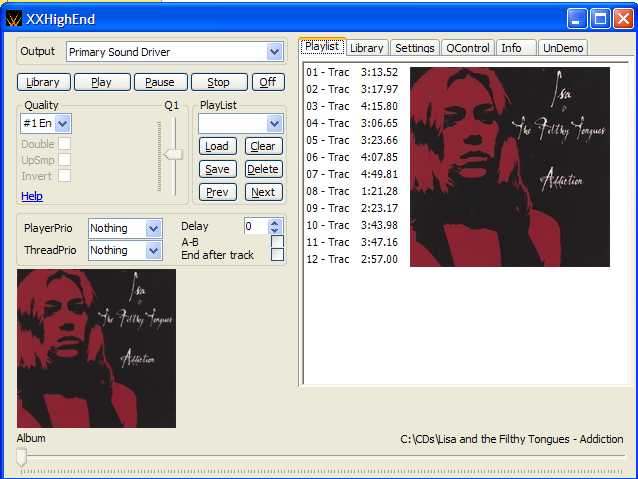638x479 pixels.
Task: Open the Quality #1 En dropdown
Action: pyautogui.click(x=63, y=123)
